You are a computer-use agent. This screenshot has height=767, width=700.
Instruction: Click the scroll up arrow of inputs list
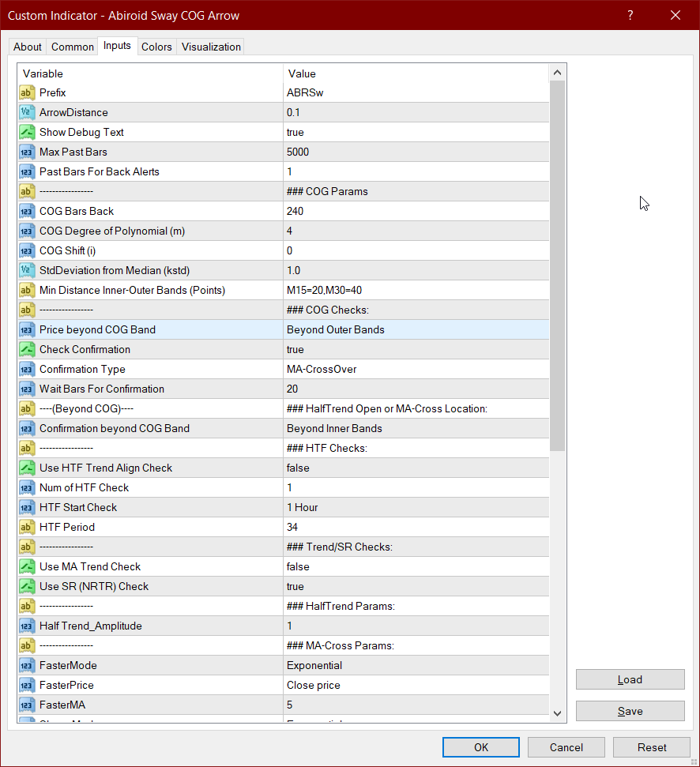pos(557,73)
